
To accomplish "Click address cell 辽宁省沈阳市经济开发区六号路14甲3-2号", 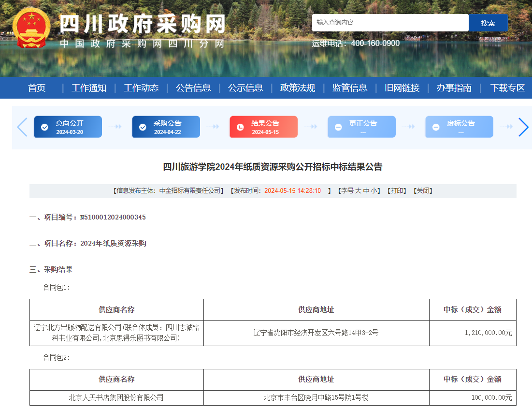I will tap(316, 333).
